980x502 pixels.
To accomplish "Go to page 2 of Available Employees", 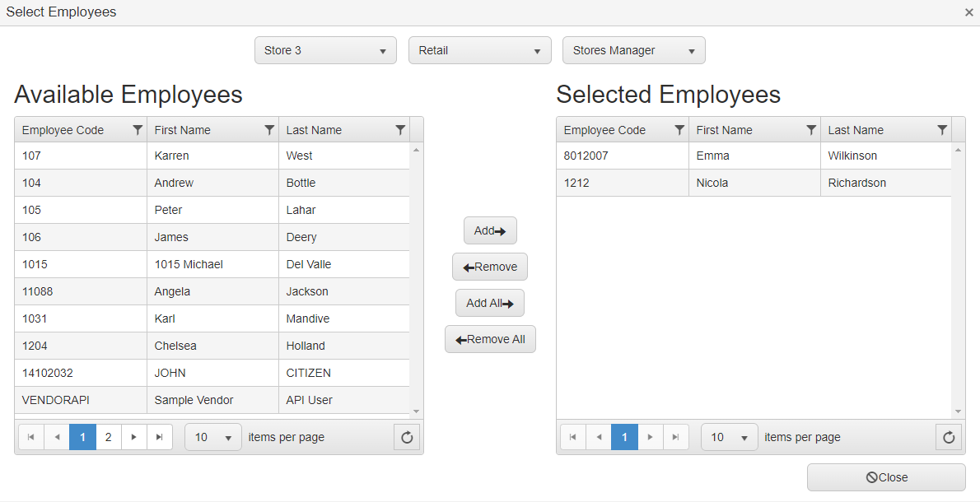I will pyautogui.click(x=109, y=437).
